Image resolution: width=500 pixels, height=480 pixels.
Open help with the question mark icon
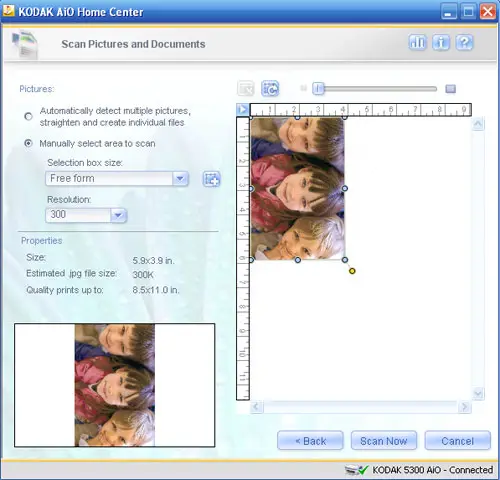pyautogui.click(x=464, y=42)
